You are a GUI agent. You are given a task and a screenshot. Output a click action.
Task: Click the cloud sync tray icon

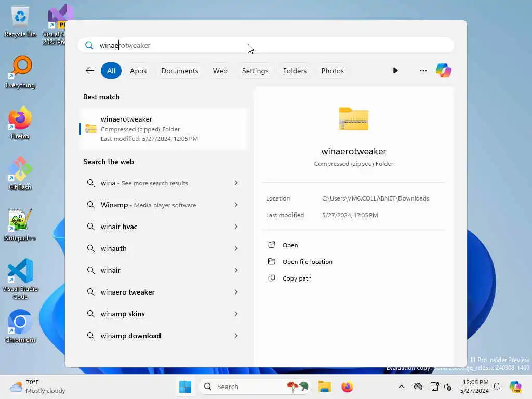point(418,387)
